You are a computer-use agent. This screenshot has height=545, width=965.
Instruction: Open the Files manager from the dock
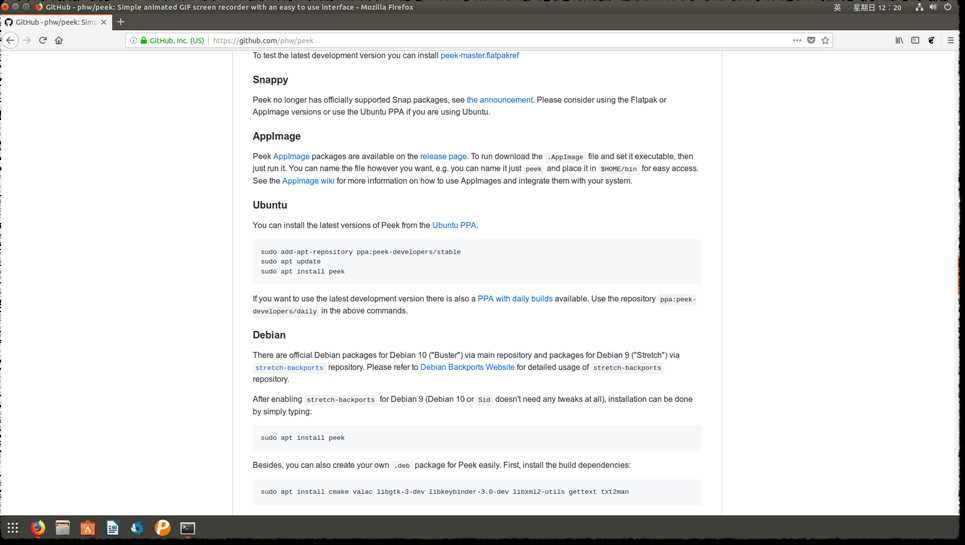[63, 528]
